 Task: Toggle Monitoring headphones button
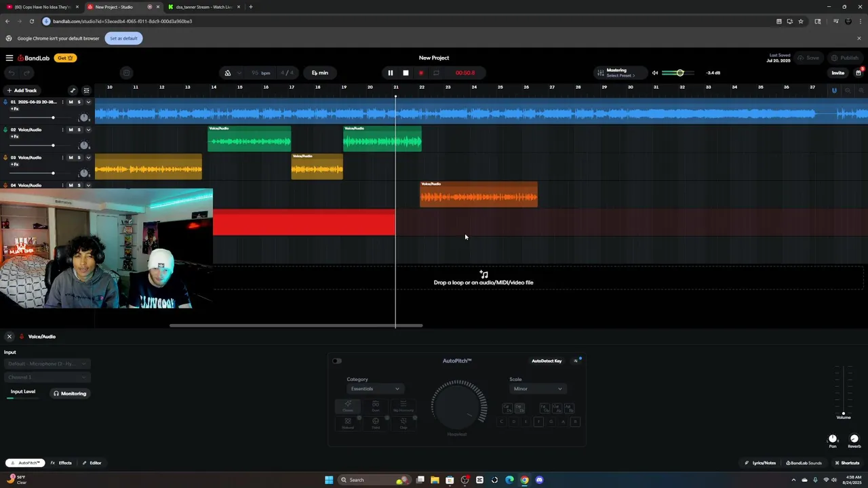coord(70,393)
